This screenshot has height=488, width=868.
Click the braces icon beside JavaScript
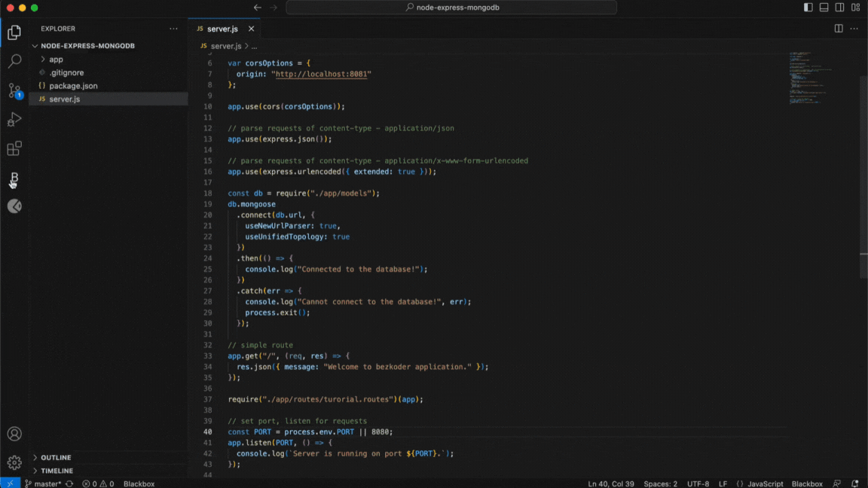(740, 483)
